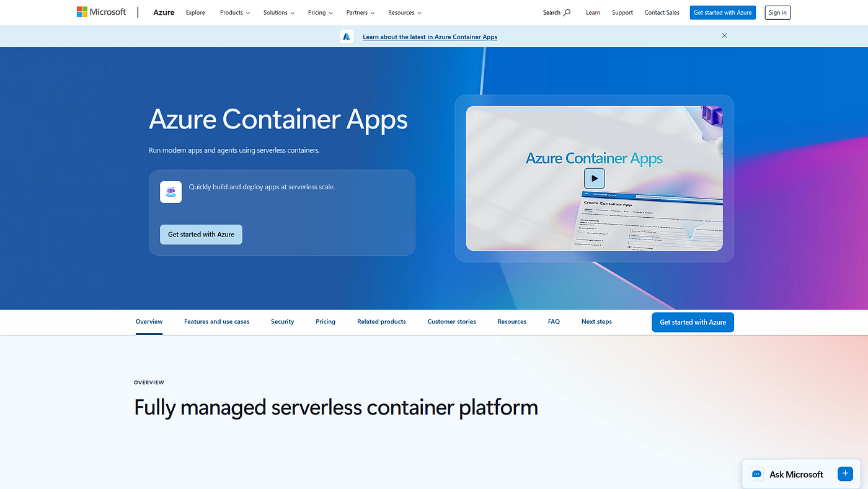This screenshot has height=489, width=868.
Task: Expand the Resources dropdown in header
Action: click(405, 12)
